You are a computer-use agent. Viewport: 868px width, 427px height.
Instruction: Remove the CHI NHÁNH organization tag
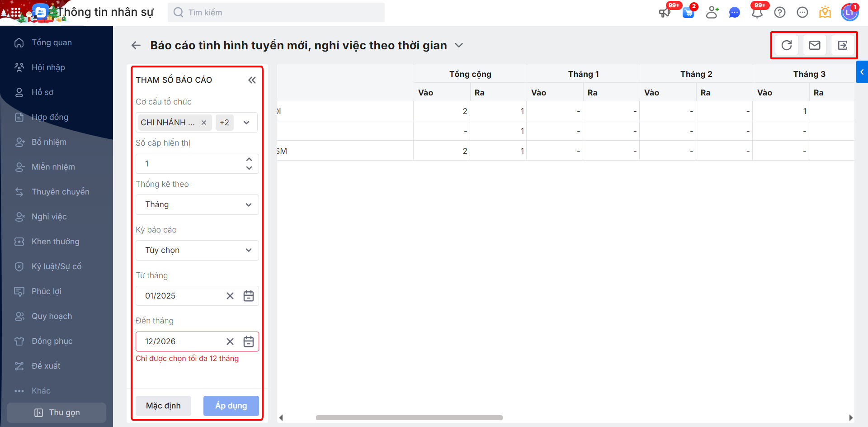pos(204,123)
